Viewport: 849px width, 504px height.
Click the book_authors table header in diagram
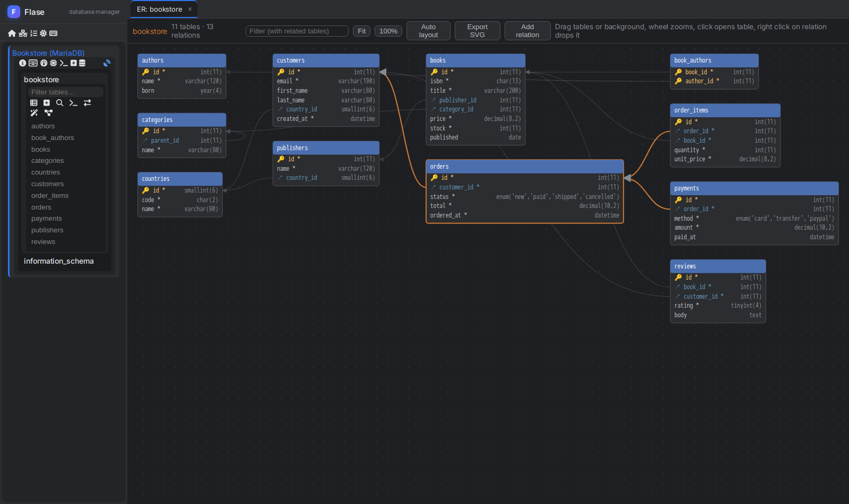714,60
